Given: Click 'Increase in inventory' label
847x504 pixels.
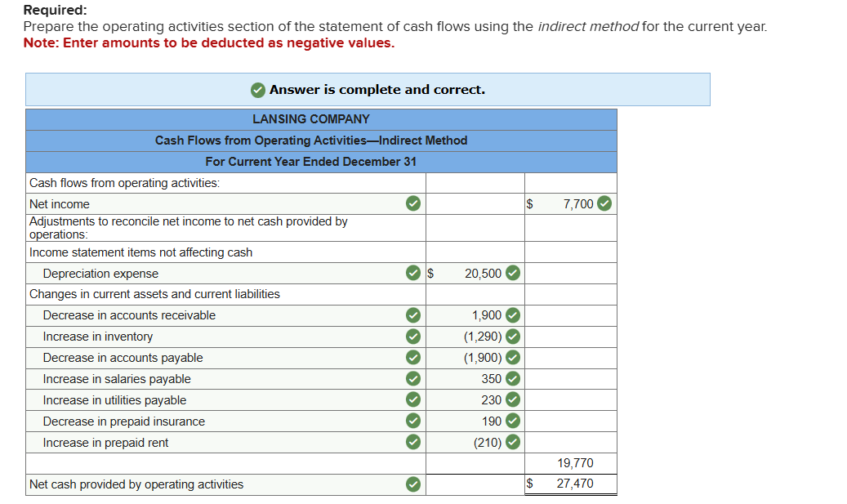Looking at the screenshot, I should [x=98, y=337].
